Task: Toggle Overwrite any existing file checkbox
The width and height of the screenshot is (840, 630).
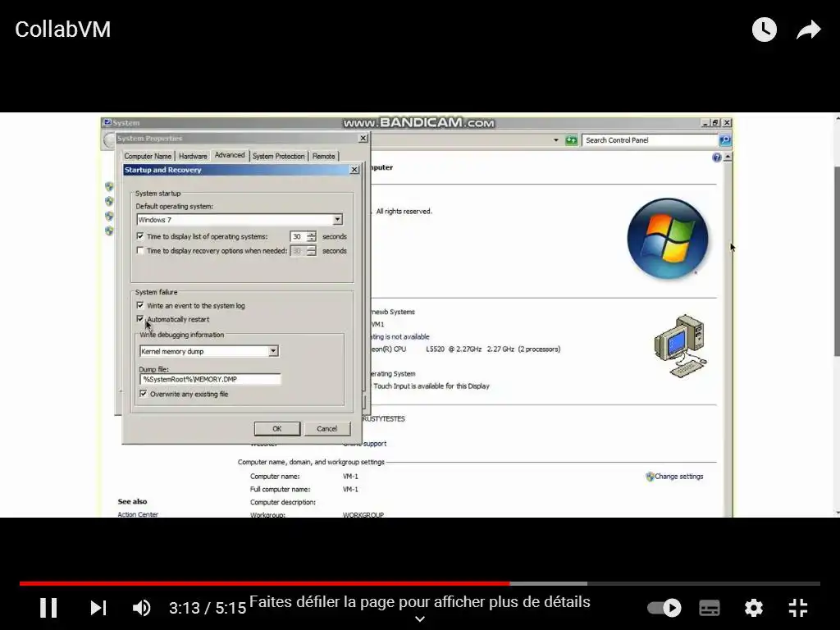Action: pos(143,394)
